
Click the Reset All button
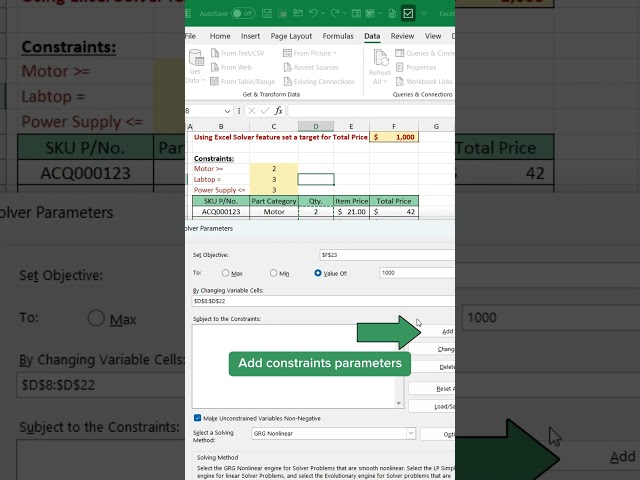432,389
